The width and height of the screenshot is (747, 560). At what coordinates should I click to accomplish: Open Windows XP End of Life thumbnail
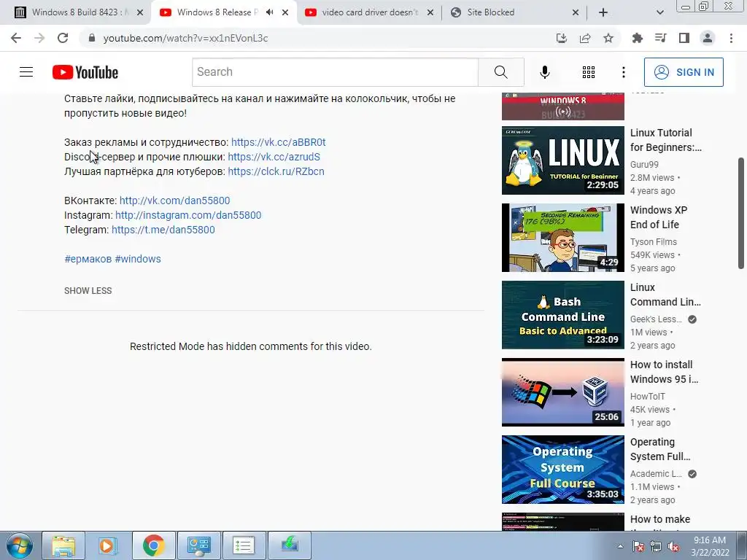pyautogui.click(x=562, y=238)
